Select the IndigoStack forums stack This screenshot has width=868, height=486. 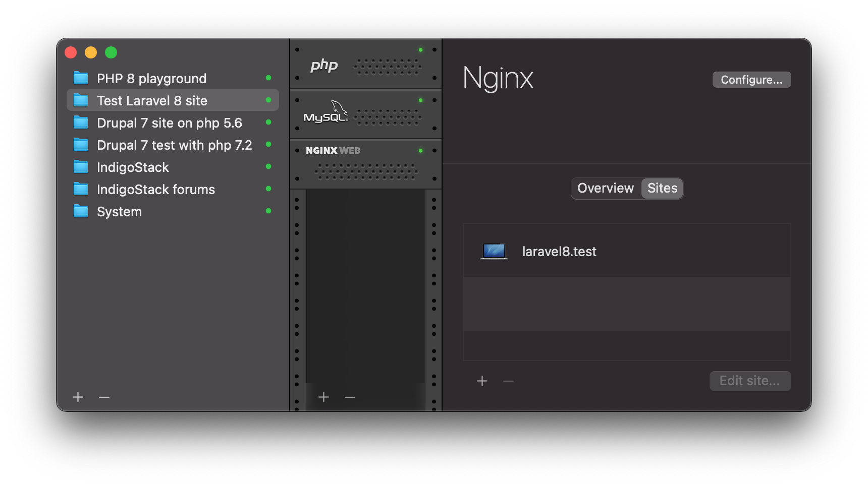click(x=155, y=189)
